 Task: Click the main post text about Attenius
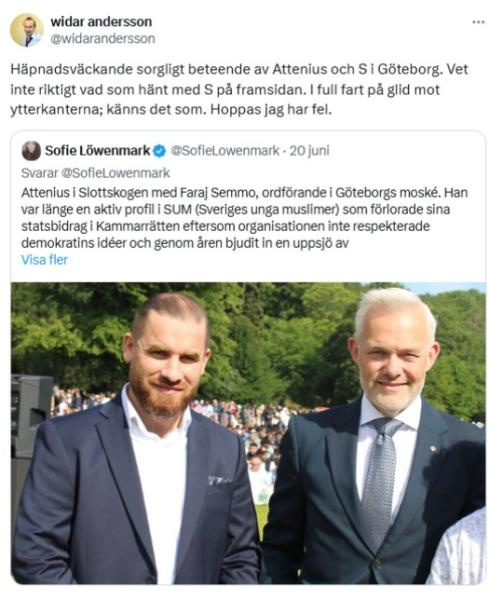240,90
